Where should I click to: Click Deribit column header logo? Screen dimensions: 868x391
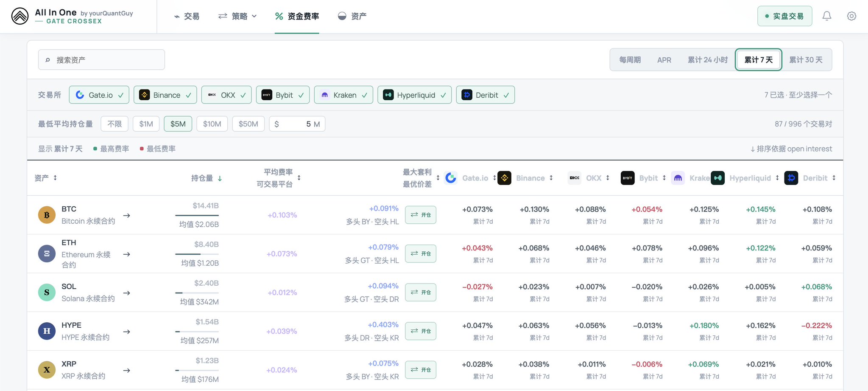tap(791, 178)
